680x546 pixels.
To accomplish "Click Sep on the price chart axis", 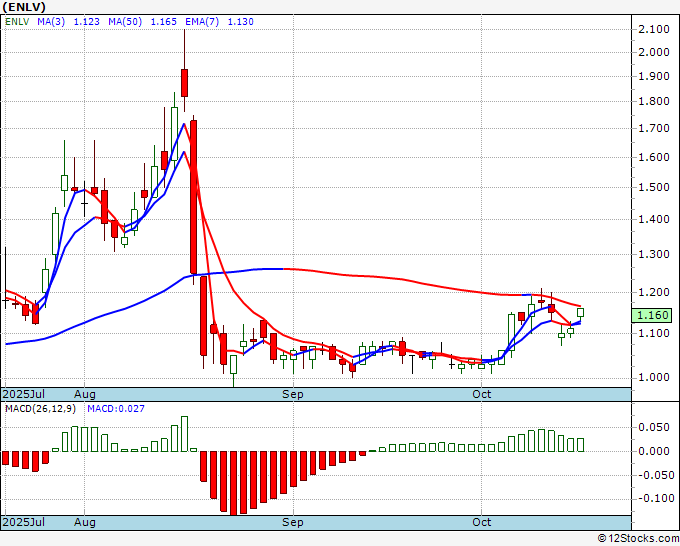I will [x=293, y=394].
